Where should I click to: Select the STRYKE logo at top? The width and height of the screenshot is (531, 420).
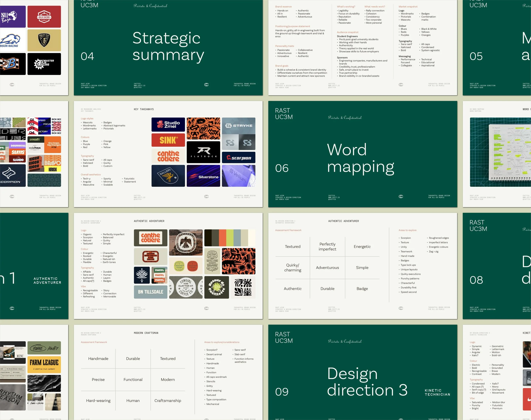[x=239, y=125]
